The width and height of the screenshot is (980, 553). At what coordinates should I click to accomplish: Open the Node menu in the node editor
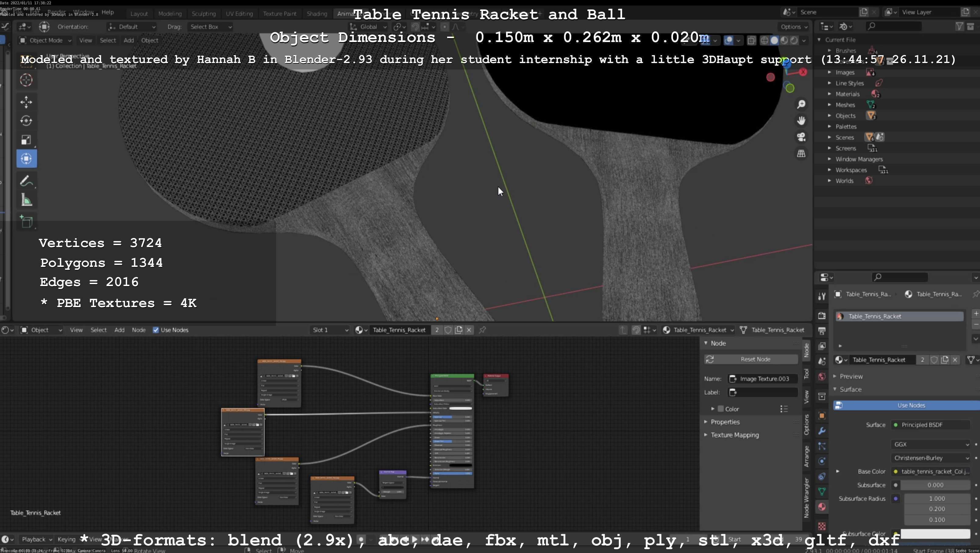(x=138, y=330)
